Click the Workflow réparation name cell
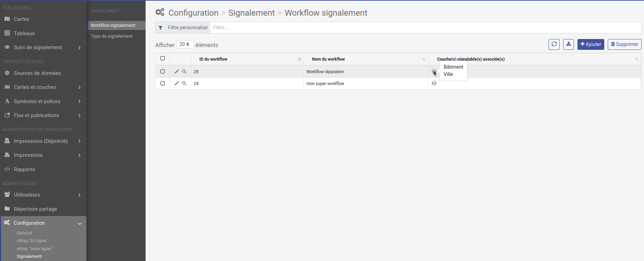Viewport: 644px width, 261px height. coord(325,71)
